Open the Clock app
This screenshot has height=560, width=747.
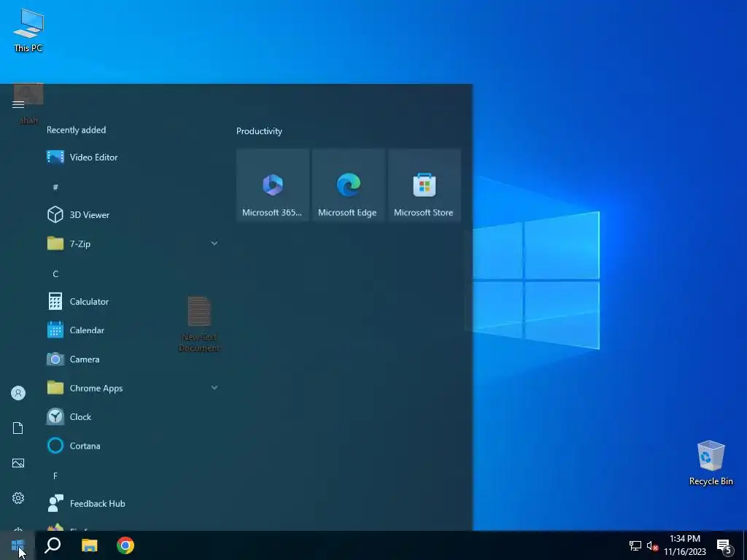coord(131,417)
